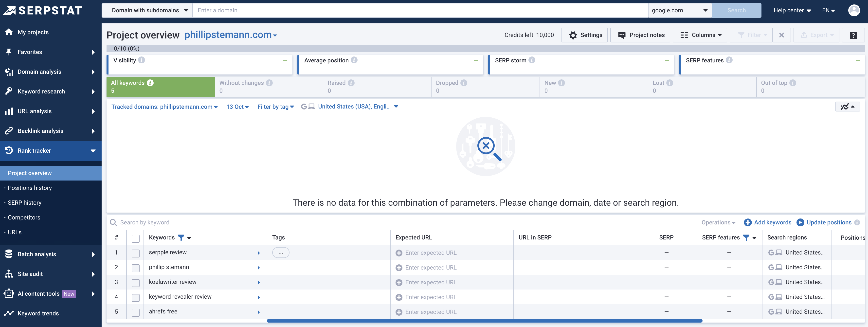This screenshot has height=327, width=868.
Task: Click the help question mark button
Action: pyautogui.click(x=853, y=35)
